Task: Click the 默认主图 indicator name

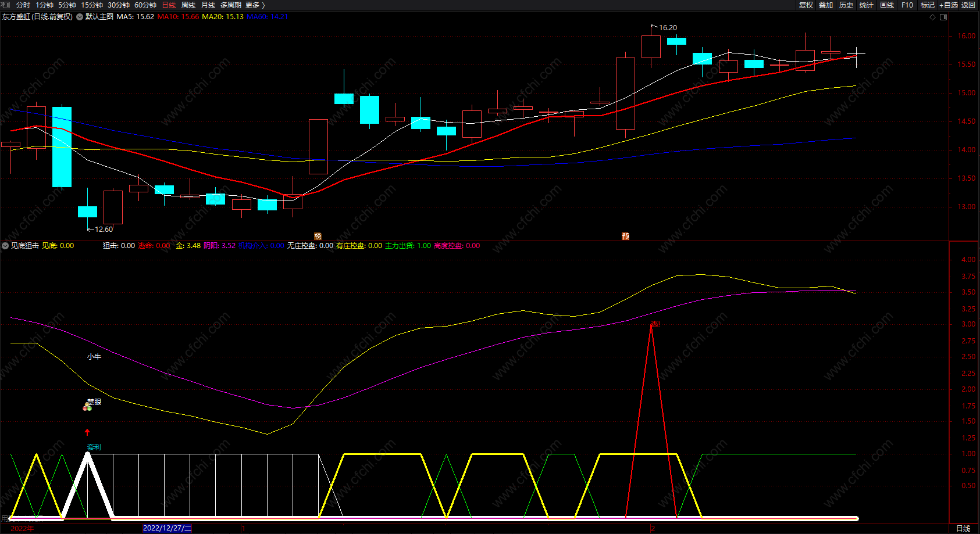Action: [99, 17]
